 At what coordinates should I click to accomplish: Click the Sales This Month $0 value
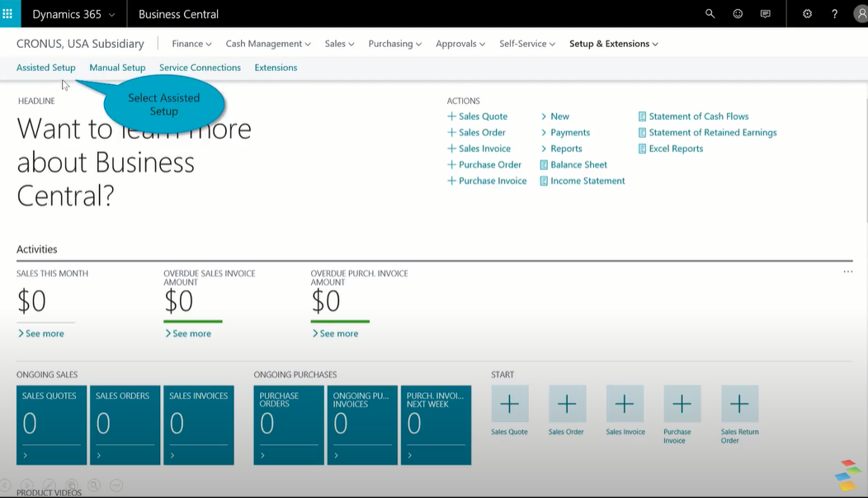click(x=31, y=301)
